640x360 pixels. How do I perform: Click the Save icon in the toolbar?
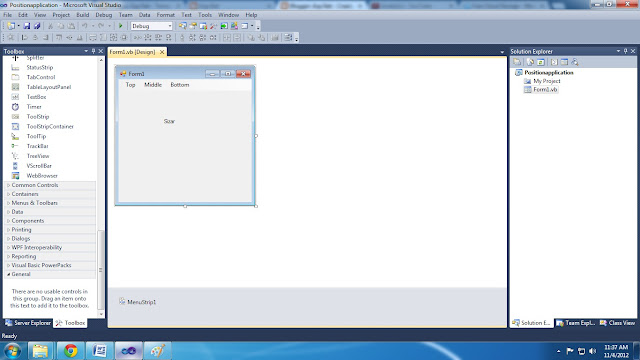pos(27,26)
